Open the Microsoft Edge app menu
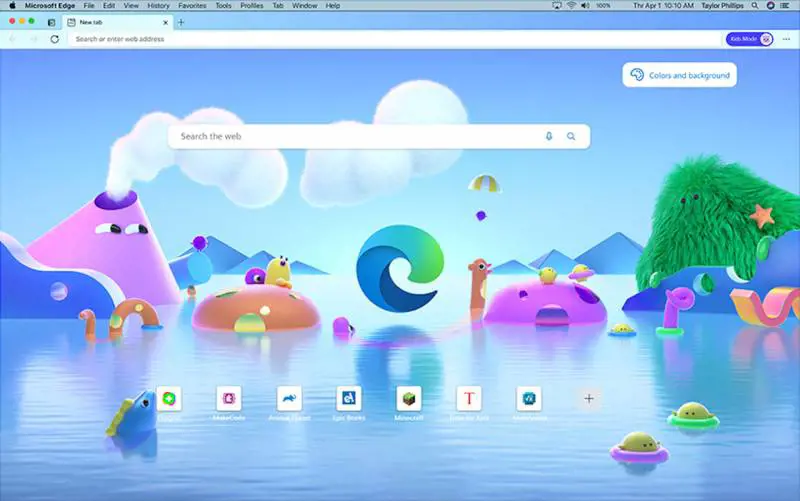Viewport: 800px width, 501px height. [50, 6]
